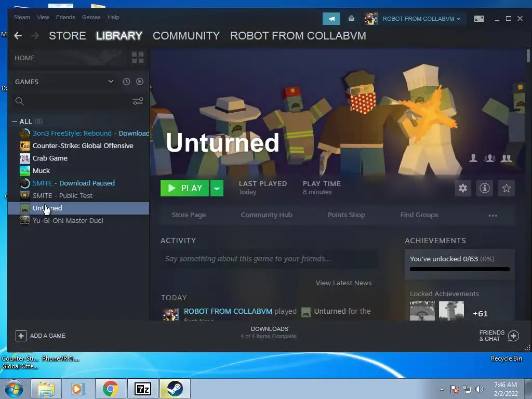The width and height of the screenshot is (532, 399).
Task: Toggle ready-to-play filter icon
Action: (139, 82)
